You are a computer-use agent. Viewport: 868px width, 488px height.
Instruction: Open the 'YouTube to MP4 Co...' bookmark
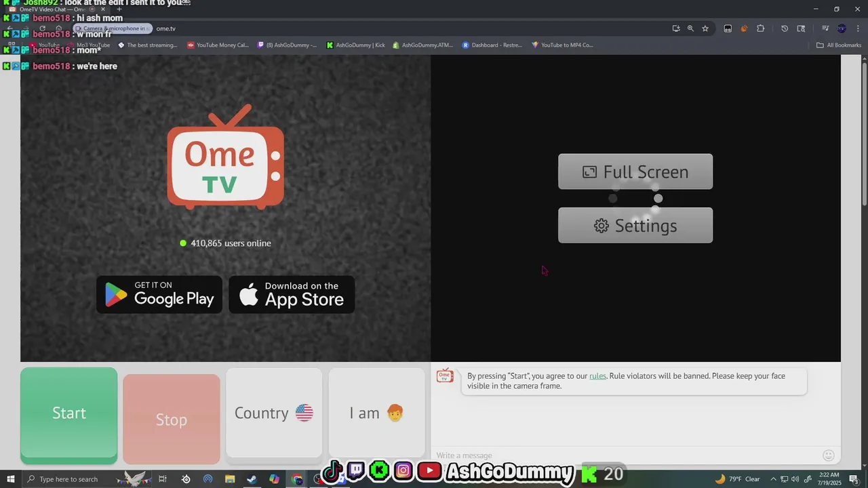click(562, 45)
